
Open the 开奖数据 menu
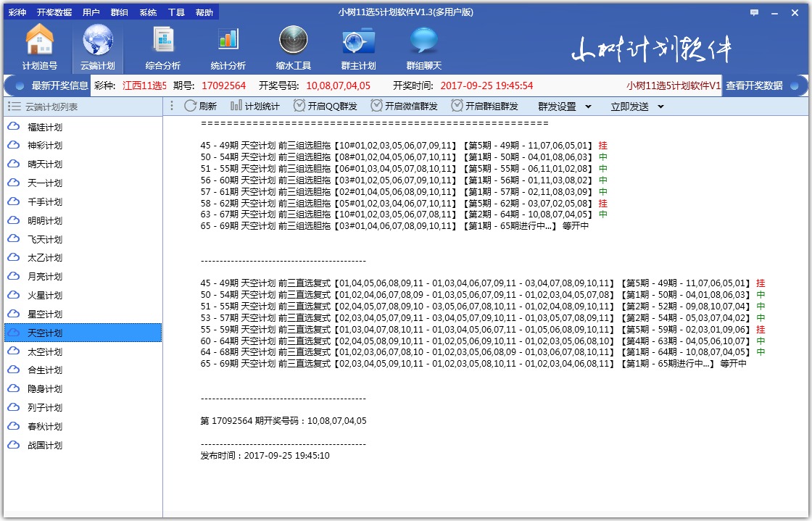[54, 12]
